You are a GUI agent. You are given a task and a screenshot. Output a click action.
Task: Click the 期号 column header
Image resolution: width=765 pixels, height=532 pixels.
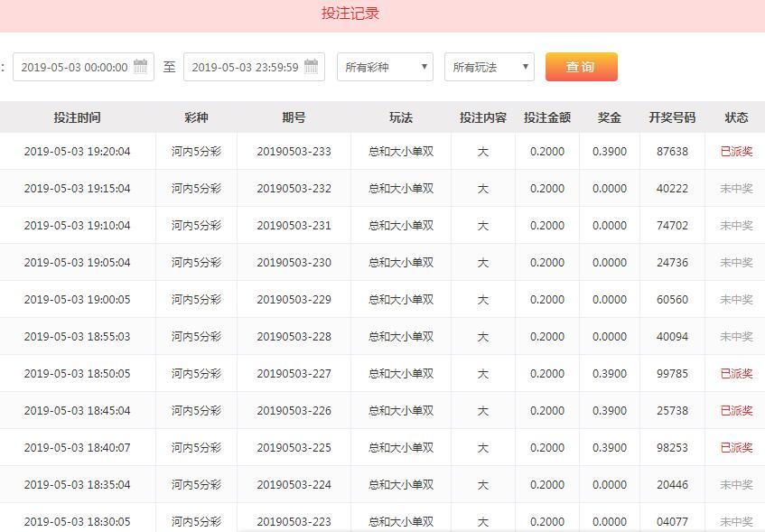[294, 117]
